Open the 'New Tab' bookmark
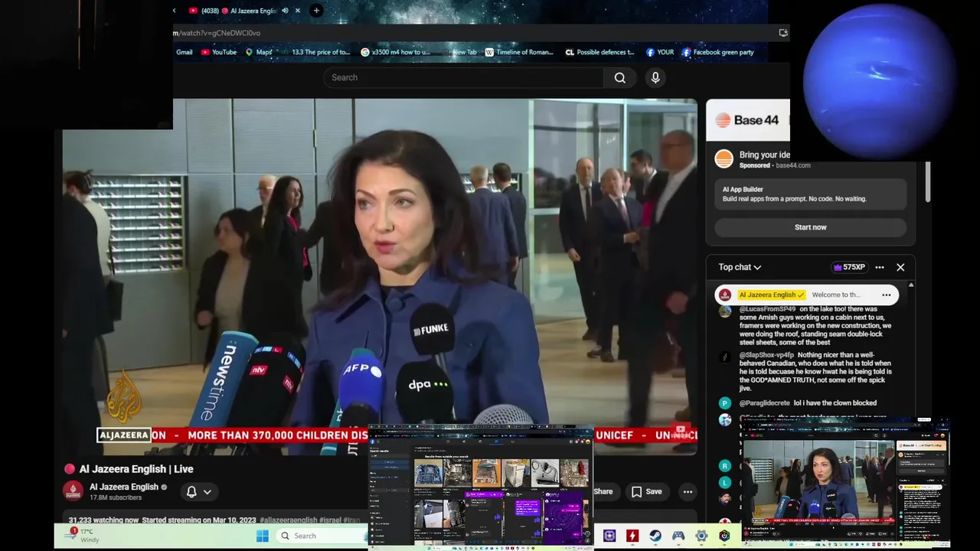Image resolution: width=980 pixels, height=551 pixels. point(459,52)
